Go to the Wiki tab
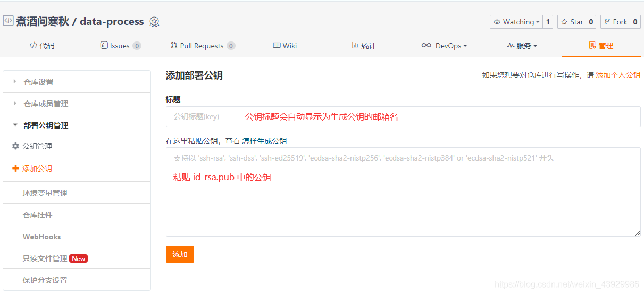The width and height of the screenshot is (644, 294). point(285,46)
